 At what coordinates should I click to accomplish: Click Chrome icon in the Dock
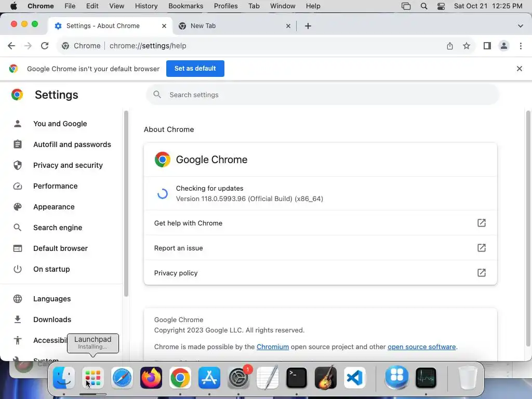[x=180, y=378]
